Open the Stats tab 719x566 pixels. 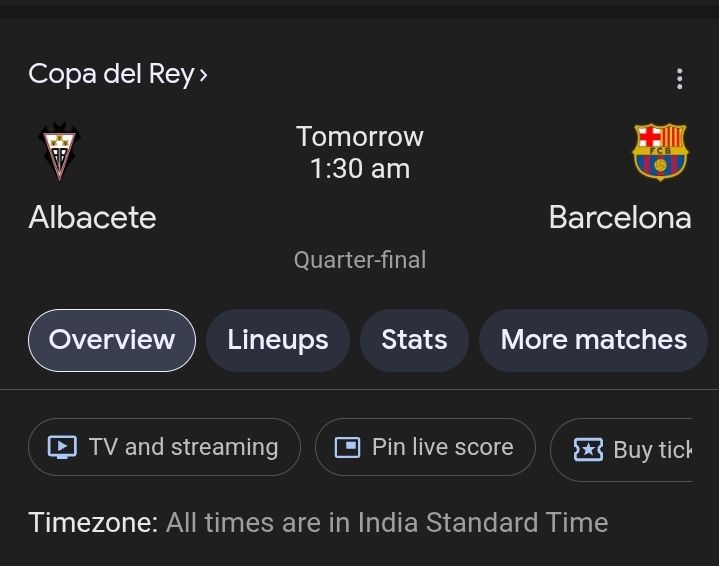[x=414, y=340]
